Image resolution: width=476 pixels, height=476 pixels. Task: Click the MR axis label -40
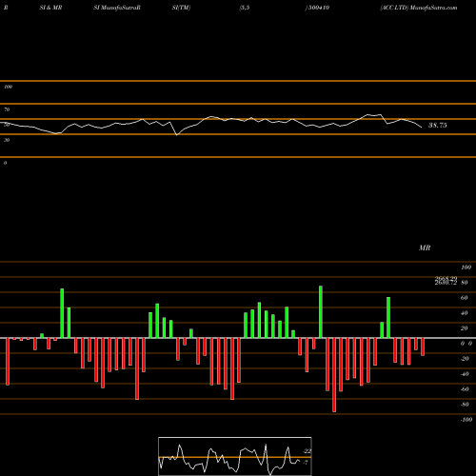click(x=465, y=374)
